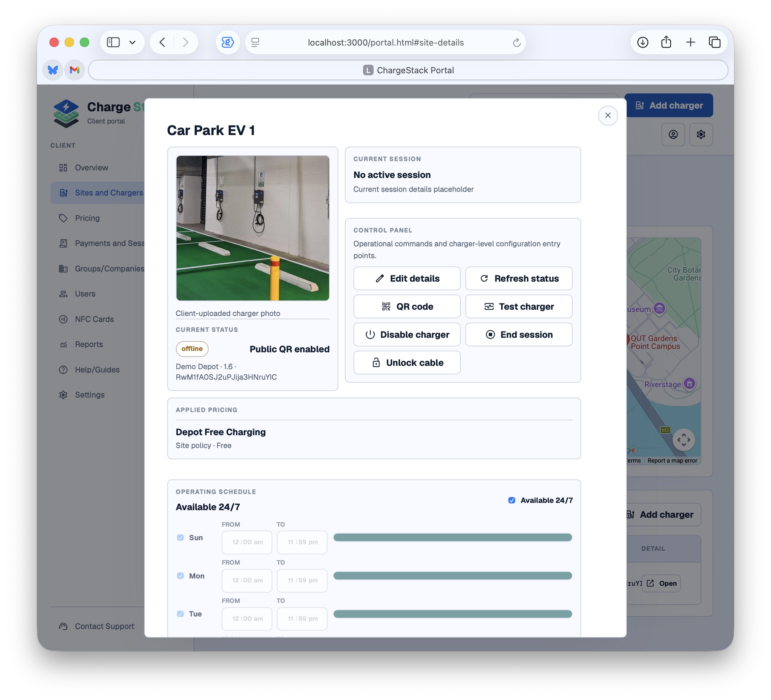Screen dimensions: 771x700
Task: Open Safari downloads
Action: (x=643, y=42)
